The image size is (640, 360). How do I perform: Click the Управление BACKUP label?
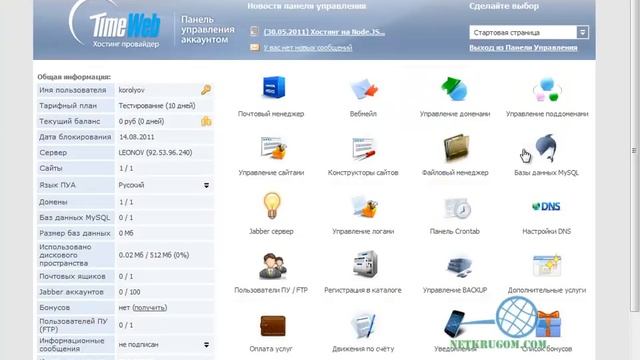(x=455, y=290)
